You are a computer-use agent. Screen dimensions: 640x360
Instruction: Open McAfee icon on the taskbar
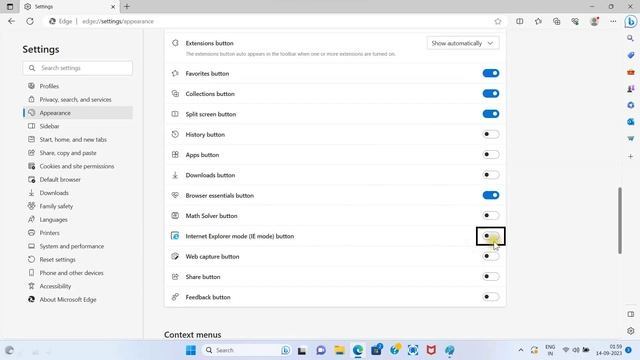pyautogui.click(x=431, y=350)
